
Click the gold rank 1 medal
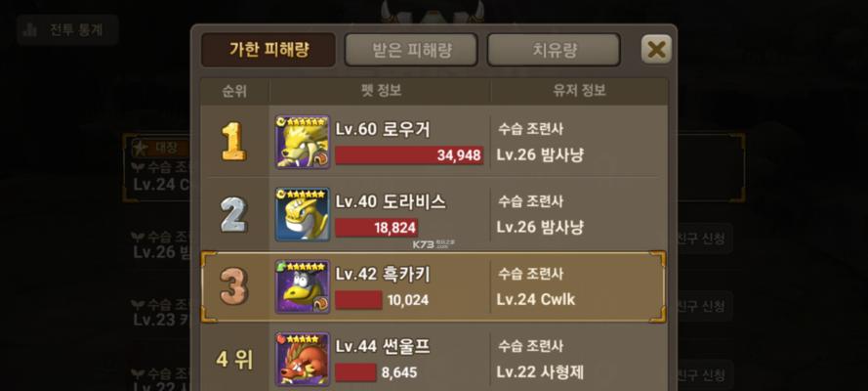(233, 141)
